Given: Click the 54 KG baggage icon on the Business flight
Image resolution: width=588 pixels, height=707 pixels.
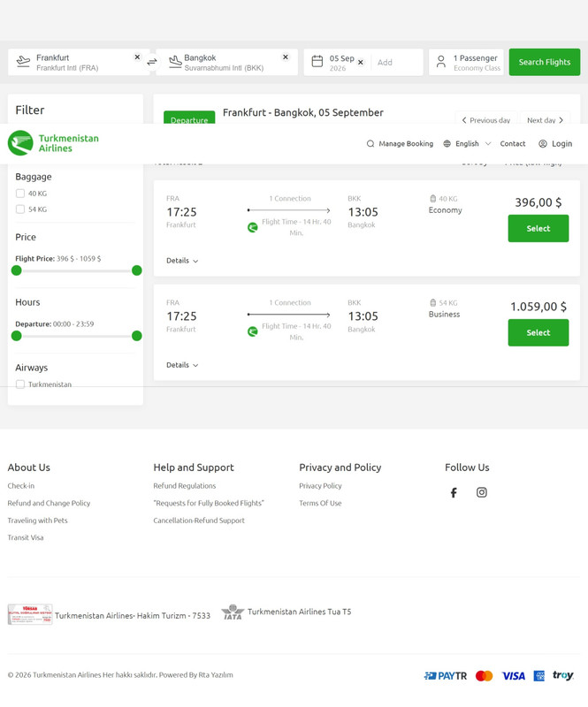Looking at the screenshot, I should pyautogui.click(x=432, y=302).
